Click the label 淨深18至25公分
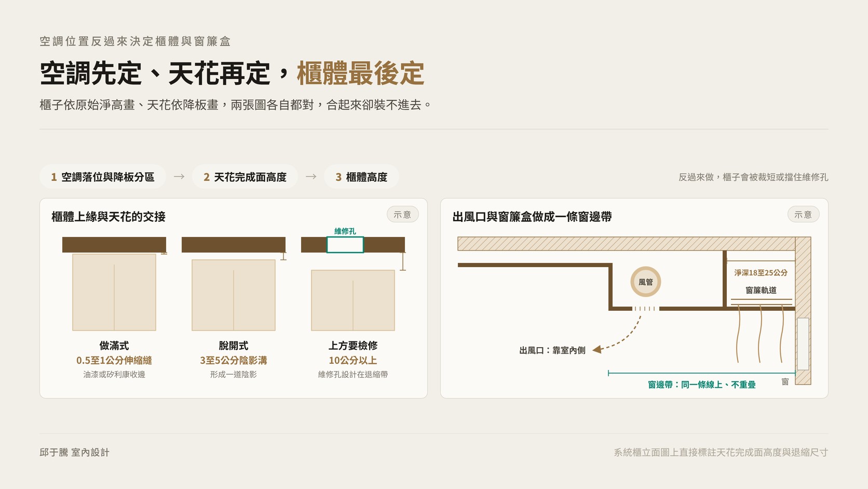The image size is (868, 489). tap(761, 272)
